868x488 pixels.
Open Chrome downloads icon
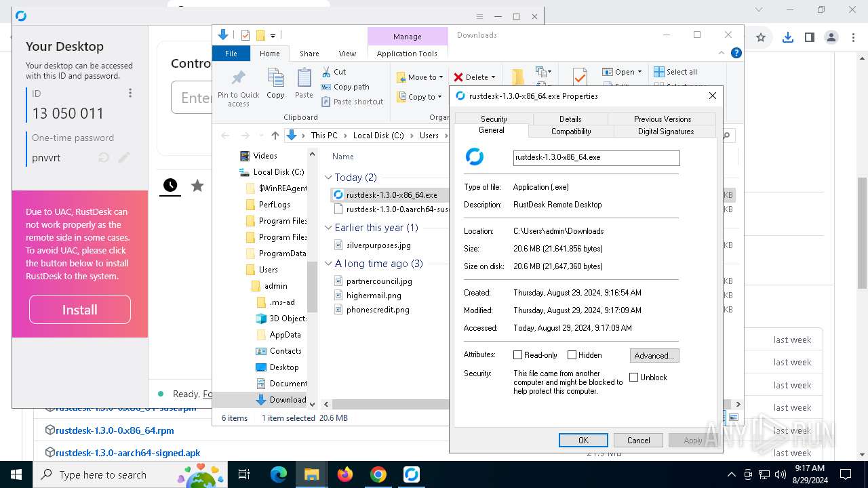coord(787,38)
